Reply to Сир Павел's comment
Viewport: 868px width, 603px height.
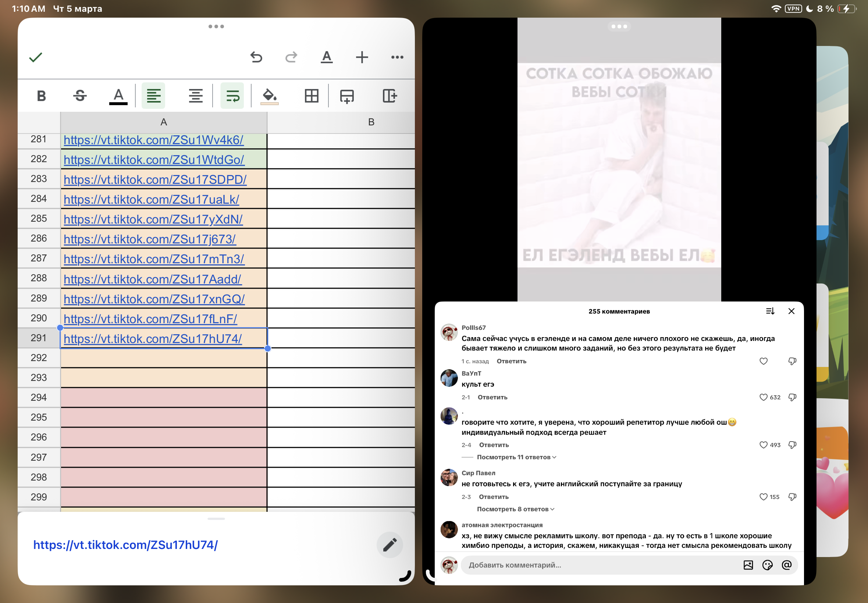[x=494, y=497]
